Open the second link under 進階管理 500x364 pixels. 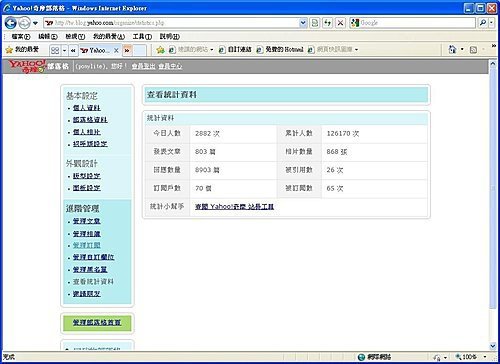tap(87, 234)
